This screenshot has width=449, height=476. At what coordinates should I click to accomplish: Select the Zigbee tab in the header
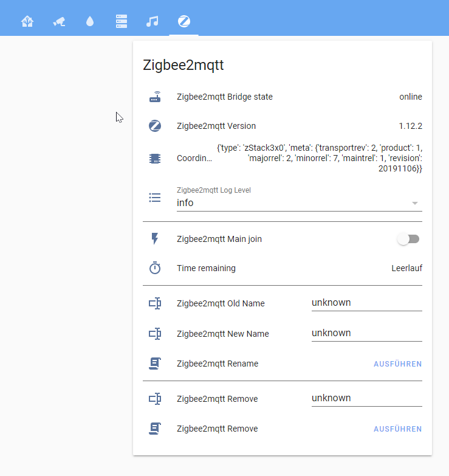(x=184, y=21)
